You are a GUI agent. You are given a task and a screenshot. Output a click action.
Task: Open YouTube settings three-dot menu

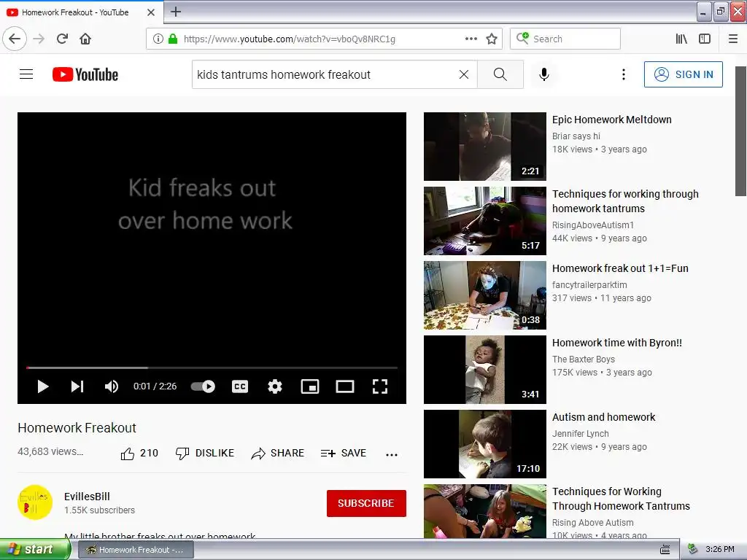624,74
